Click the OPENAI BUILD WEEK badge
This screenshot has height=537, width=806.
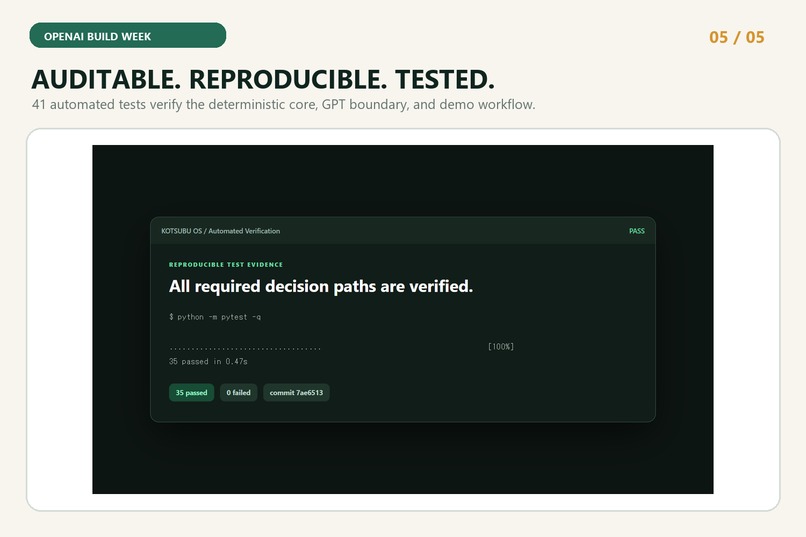click(x=127, y=35)
